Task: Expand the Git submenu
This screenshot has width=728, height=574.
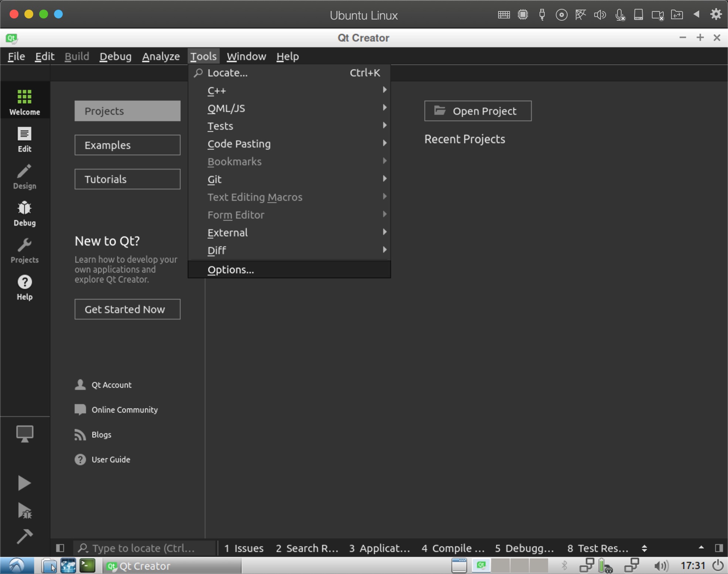Action: [289, 179]
